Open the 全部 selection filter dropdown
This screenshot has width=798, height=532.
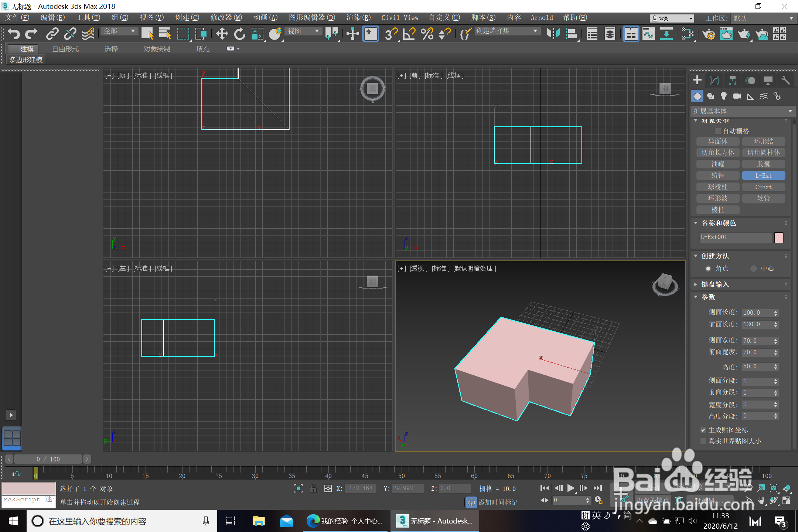(119, 31)
